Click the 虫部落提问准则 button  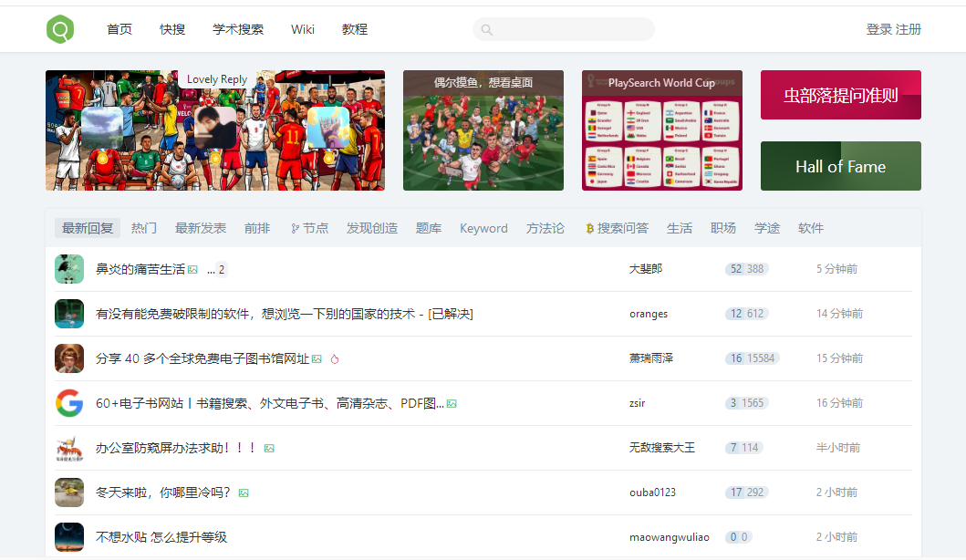pyautogui.click(x=841, y=95)
